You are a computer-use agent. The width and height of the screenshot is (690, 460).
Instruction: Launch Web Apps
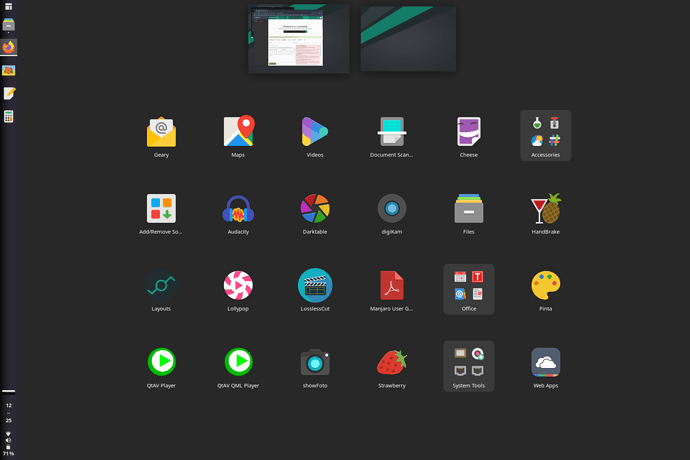(x=546, y=367)
